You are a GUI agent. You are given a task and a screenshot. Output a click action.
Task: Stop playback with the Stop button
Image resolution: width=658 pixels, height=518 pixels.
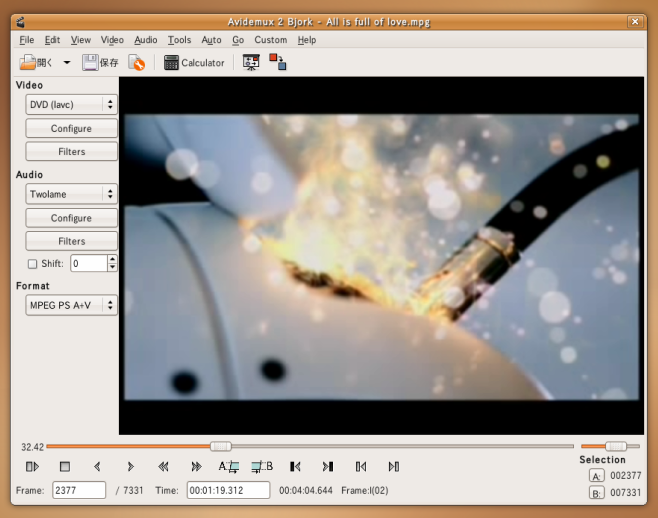tap(65, 466)
